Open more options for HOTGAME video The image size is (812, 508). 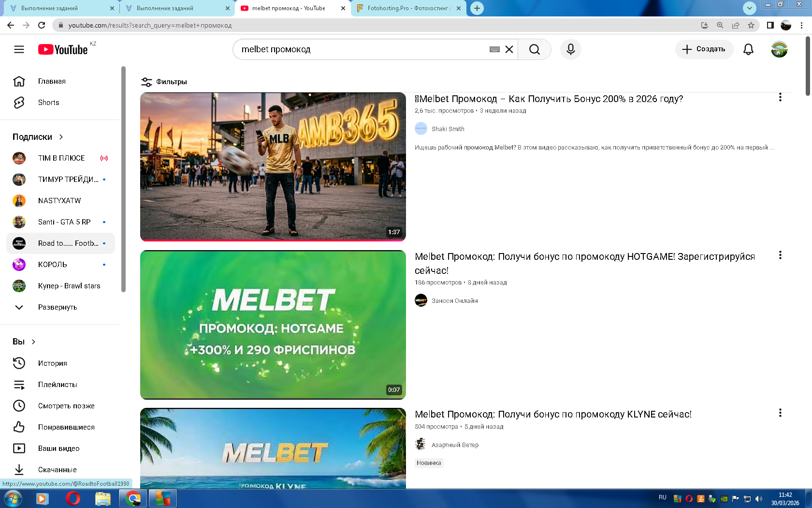(780, 255)
